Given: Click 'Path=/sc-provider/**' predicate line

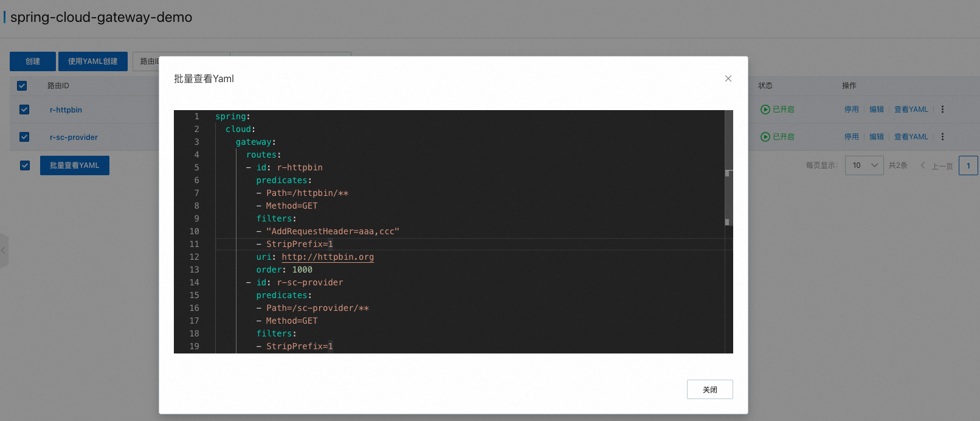Looking at the screenshot, I should pyautogui.click(x=312, y=308).
